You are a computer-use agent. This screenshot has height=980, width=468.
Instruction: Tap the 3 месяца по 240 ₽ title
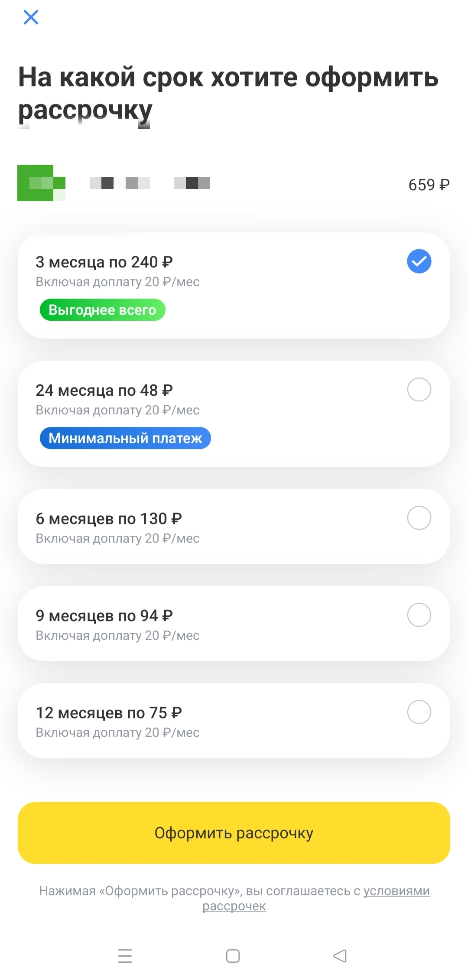[x=104, y=262]
